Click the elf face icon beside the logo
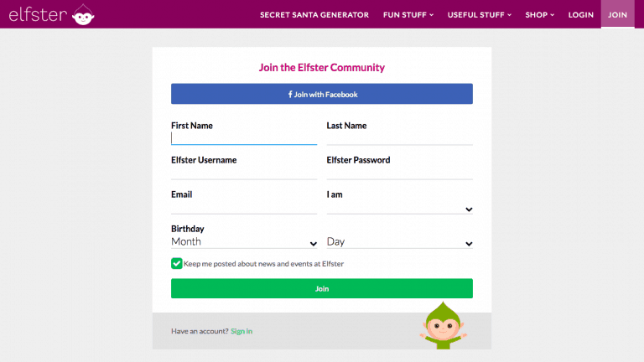Viewport: 644px width, 362px height. (83, 15)
